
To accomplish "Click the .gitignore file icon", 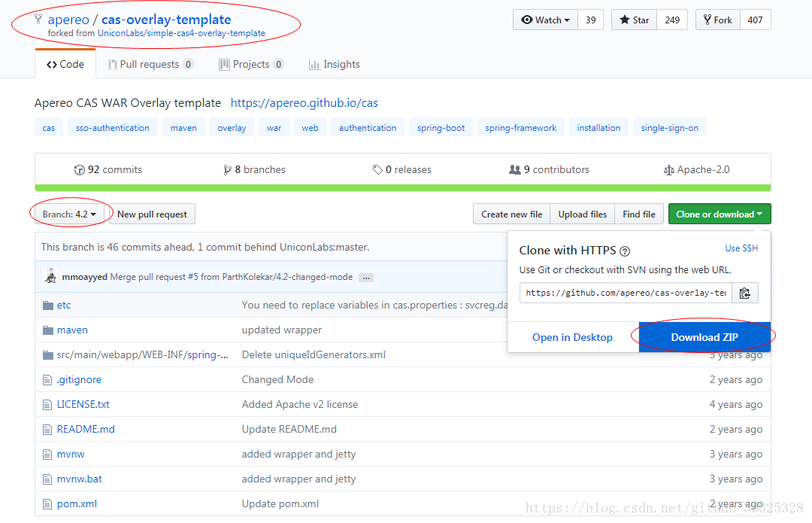I will coord(47,380).
